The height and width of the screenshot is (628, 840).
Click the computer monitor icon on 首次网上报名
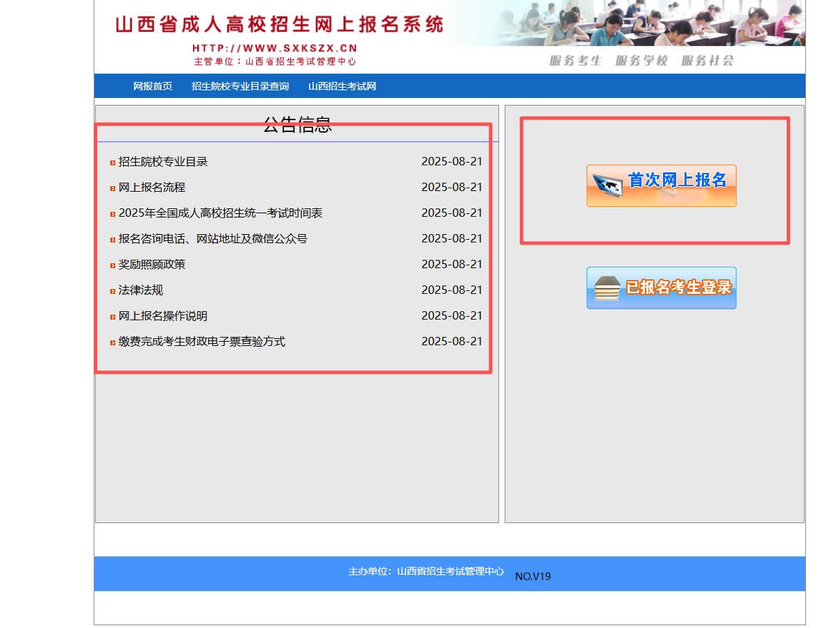pos(607,187)
